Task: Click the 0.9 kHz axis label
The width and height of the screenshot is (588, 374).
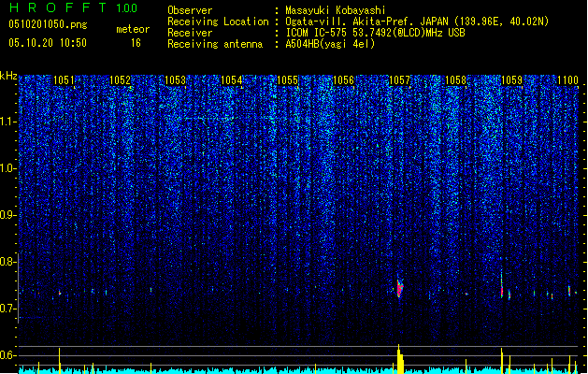Action: [7, 215]
